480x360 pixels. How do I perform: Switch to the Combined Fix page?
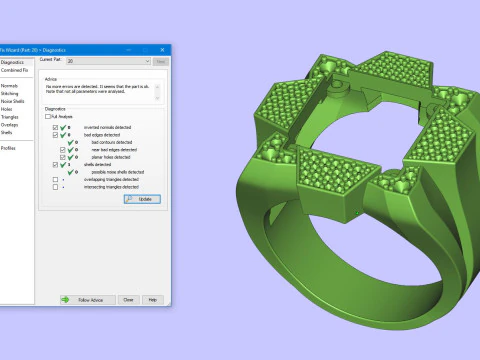(14, 70)
